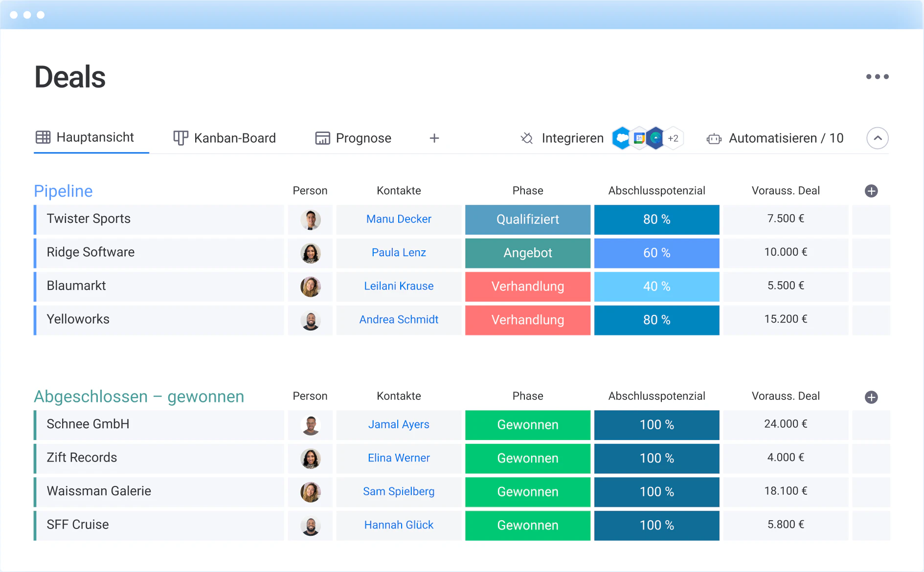The width and height of the screenshot is (924, 572).
Task: Collapse the header with chevron-up button
Action: coord(878,138)
